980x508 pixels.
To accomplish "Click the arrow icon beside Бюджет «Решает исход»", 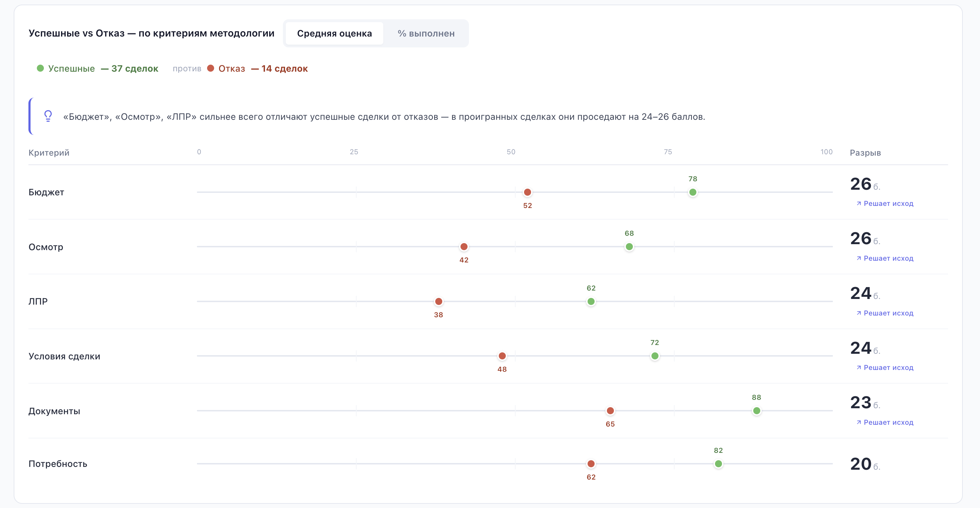I will coord(859,204).
